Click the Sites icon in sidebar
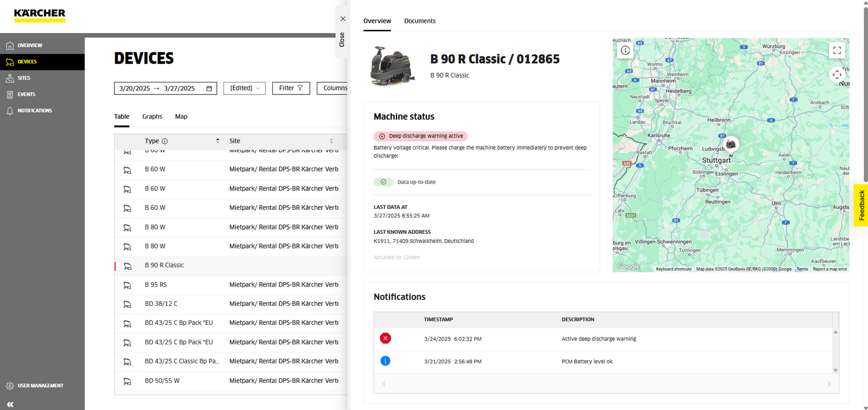Viewport: 868px width, 410px height. click(10, 78)
